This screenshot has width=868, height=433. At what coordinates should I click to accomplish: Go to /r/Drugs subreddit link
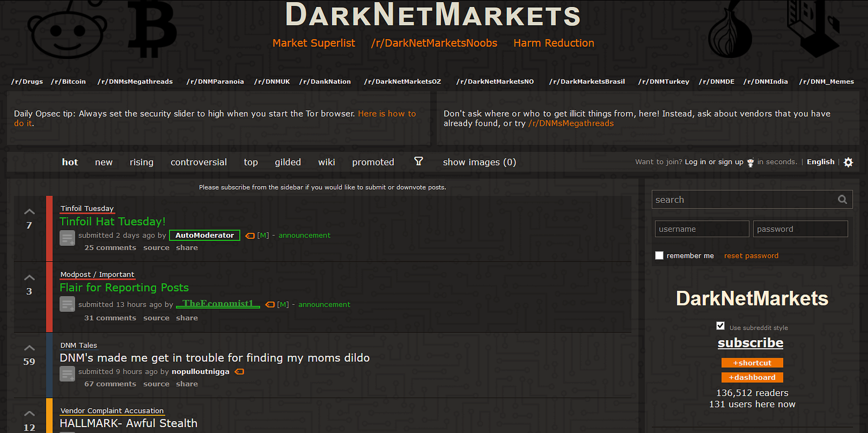pyautogui.click(x=27, y=81)
